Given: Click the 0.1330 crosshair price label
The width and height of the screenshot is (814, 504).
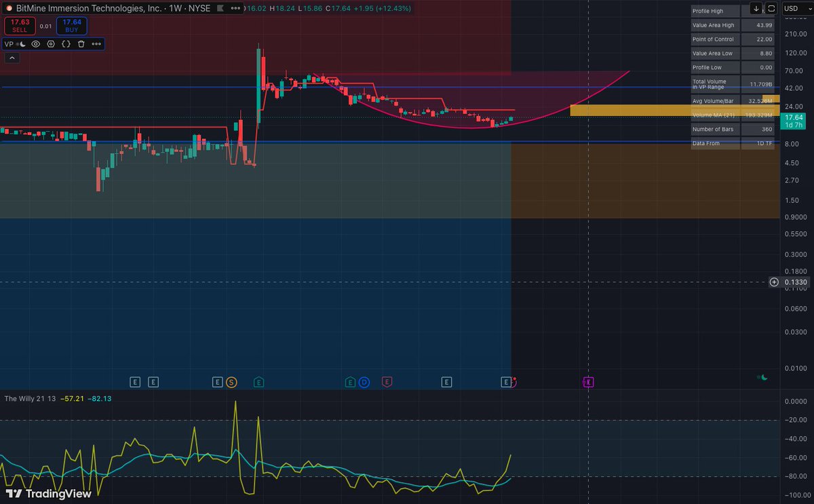Looking at the screenshot, I should pos(795,282).
